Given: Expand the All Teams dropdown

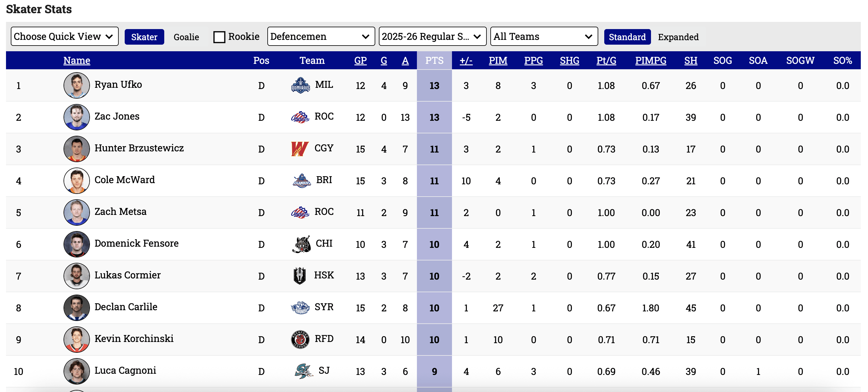Looking at the screenshot, I should point(543,36).
